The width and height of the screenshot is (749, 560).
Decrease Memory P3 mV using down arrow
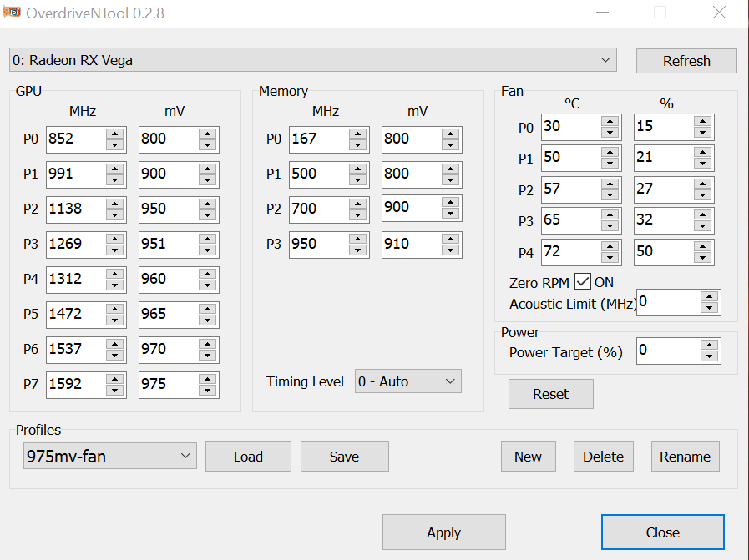coord(450,250)
